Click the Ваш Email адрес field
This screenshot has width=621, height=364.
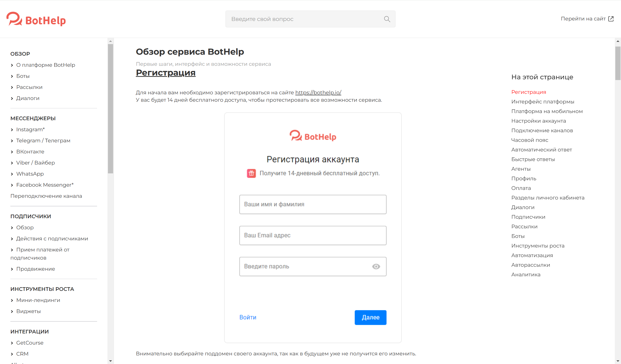[x=313, y=235]
